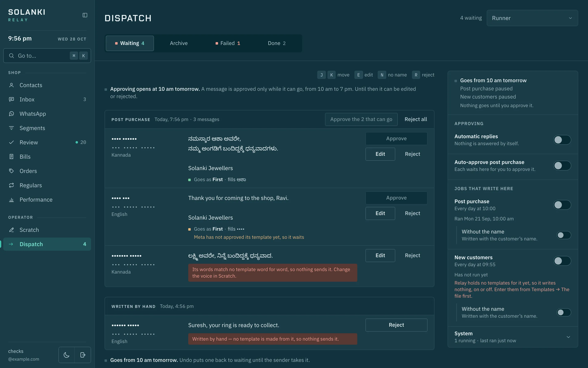Enable the New customers job switch

tap(562, 261)
